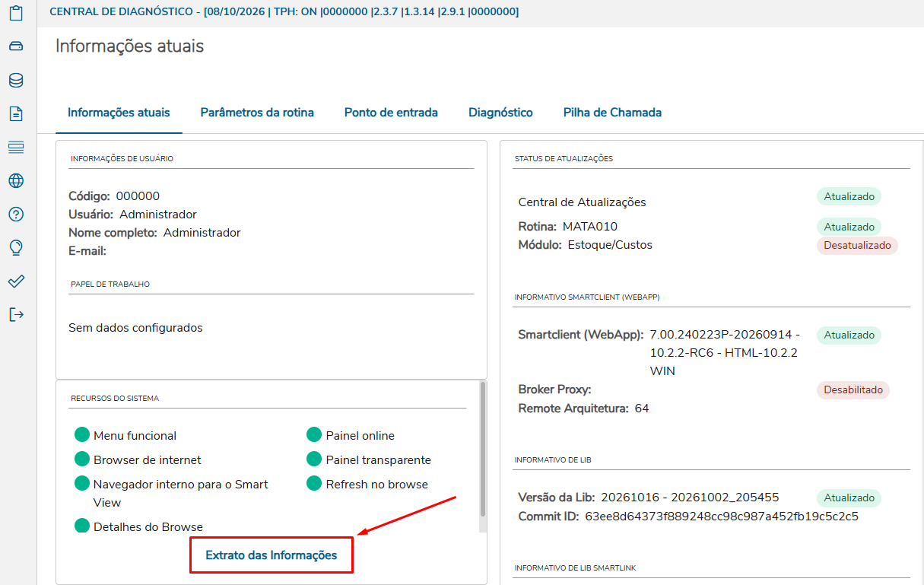The image size is (924, 585).
Task: Open the Parâmetros da rotina tab
Action: pos(257,113)
